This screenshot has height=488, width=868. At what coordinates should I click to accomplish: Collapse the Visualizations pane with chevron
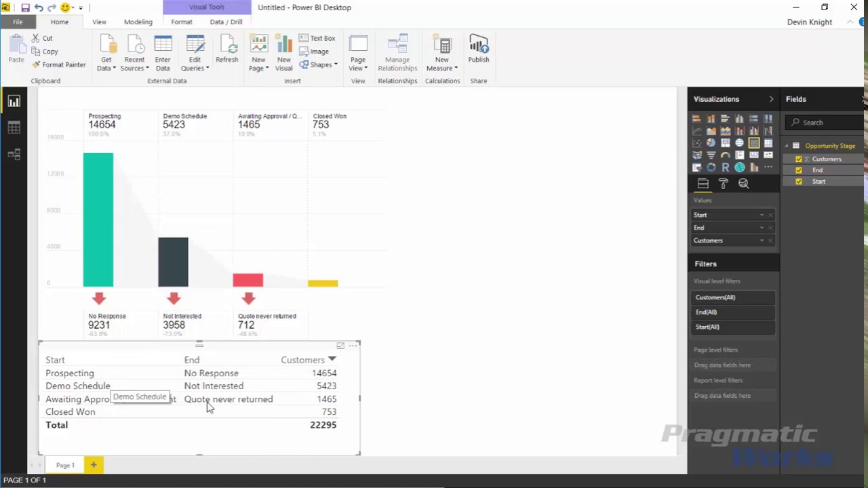(771, 99)
